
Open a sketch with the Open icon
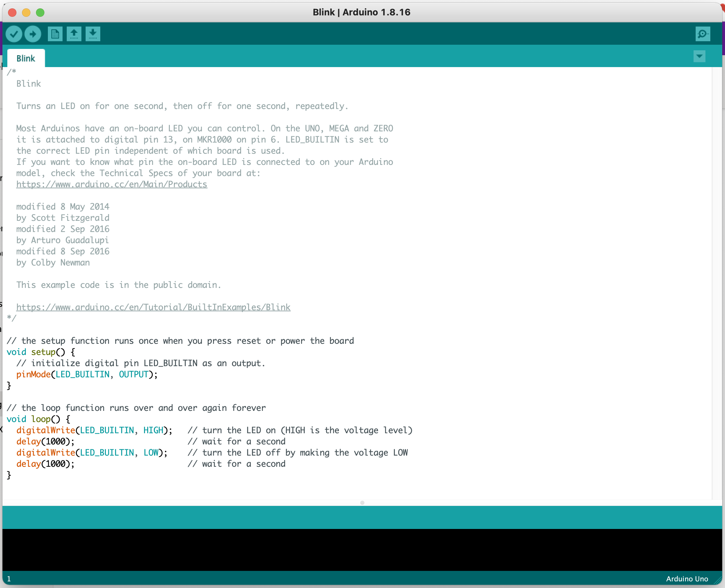pyautogui.click(x=74, y=34)
